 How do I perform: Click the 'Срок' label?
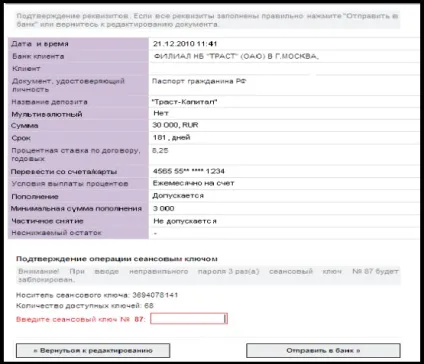[21, 138]
